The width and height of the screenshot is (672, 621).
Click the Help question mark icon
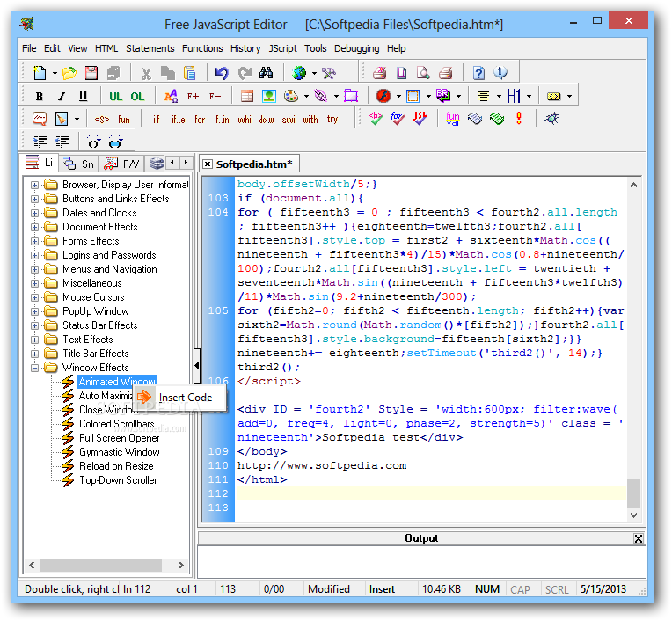coord(478,73)
